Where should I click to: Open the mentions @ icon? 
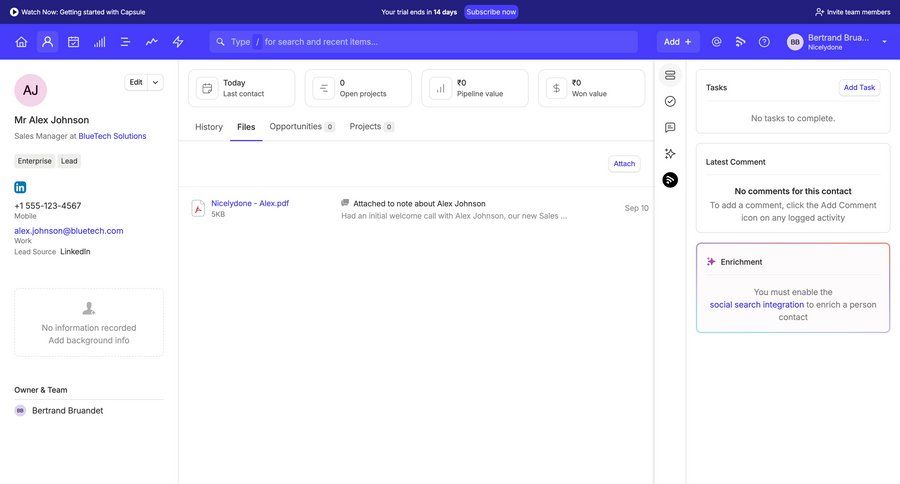[716, 42]
